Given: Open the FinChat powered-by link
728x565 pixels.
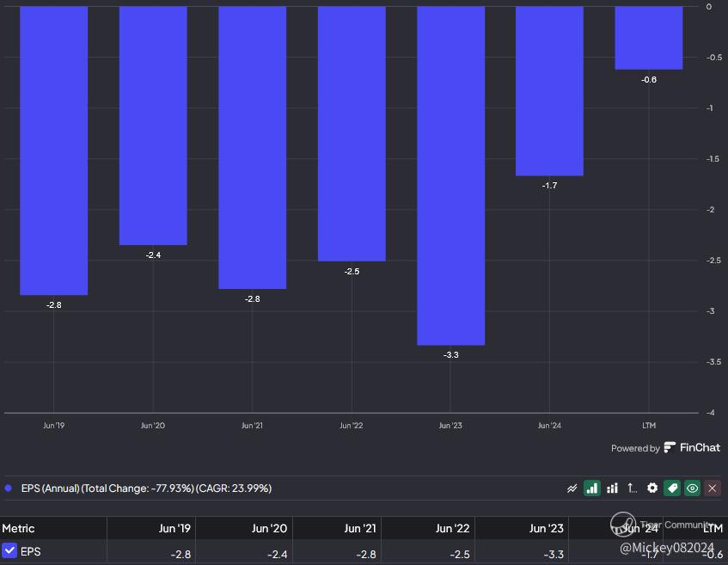Looking at the screenshot, I should [x=666, y=448].
